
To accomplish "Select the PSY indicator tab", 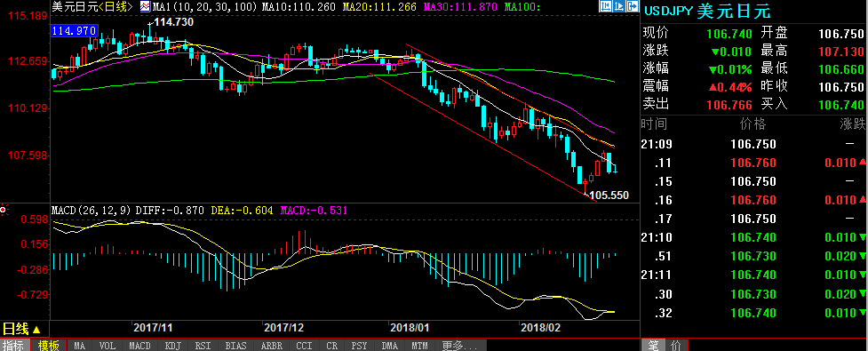I will click(x=360, y=346).
